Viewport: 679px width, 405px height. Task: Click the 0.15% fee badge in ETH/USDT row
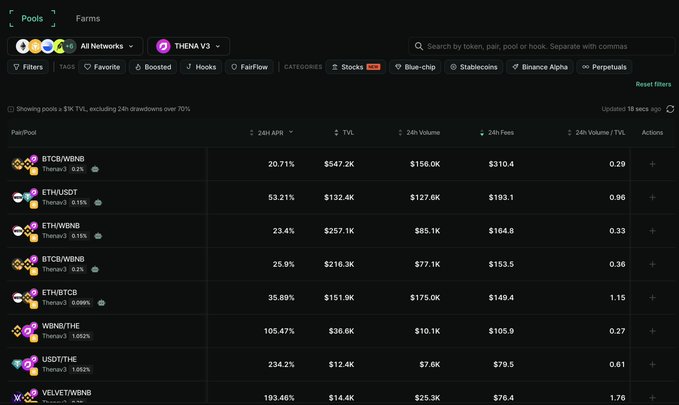(79, 203)
